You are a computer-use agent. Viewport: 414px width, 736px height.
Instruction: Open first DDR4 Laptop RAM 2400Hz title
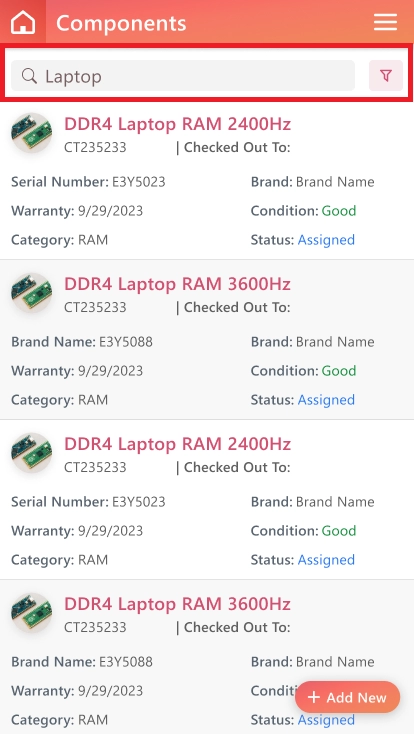177,124
